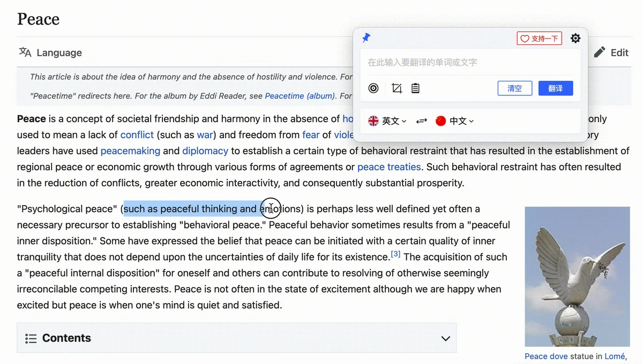Swap source and target languages
Screen dimensions: 643x364
coord(422,121)
